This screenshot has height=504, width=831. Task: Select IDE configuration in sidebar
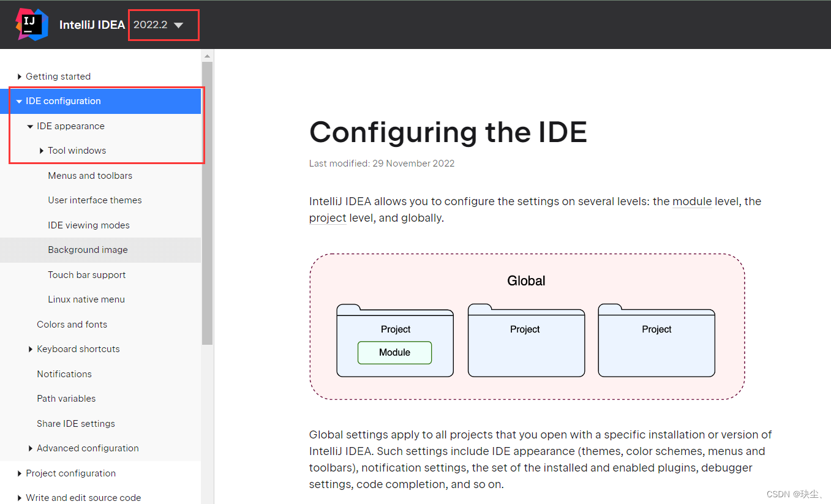click(x=100, y=101)
